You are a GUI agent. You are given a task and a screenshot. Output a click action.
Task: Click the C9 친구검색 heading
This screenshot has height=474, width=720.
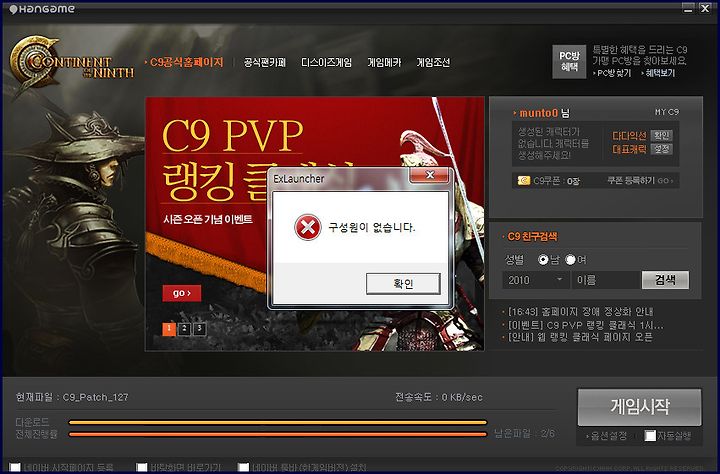click(x=532, y=237)
